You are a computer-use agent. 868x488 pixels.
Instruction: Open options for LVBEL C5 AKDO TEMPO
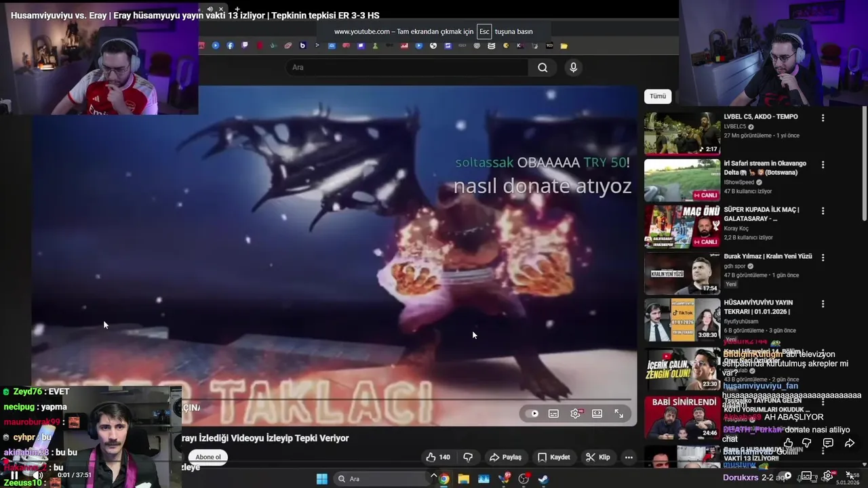pos(823,118)
